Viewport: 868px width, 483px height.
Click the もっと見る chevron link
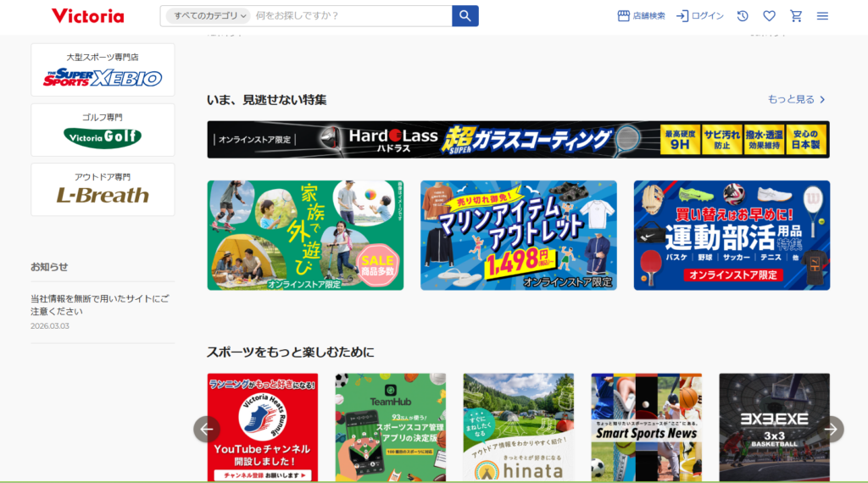pyautogui.click(x=796, y=100)
